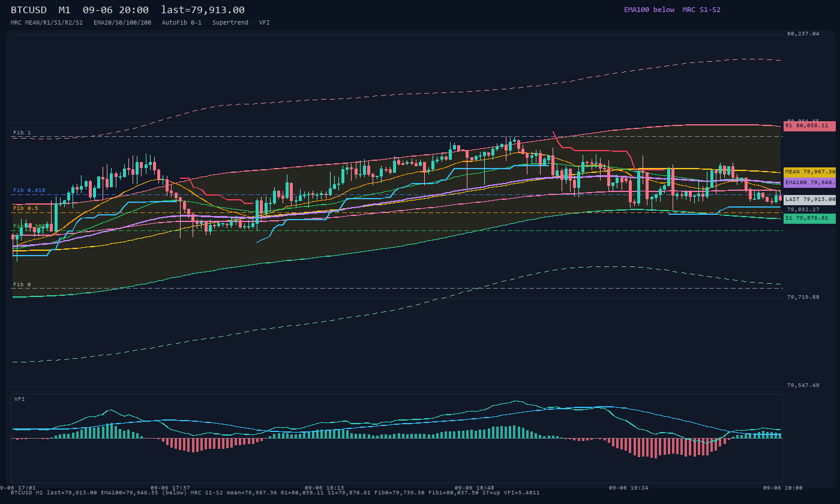Click the 09-06 20:00 label on the time axis
The height and width of the screenshot is (504, 840).
point(782,488)
